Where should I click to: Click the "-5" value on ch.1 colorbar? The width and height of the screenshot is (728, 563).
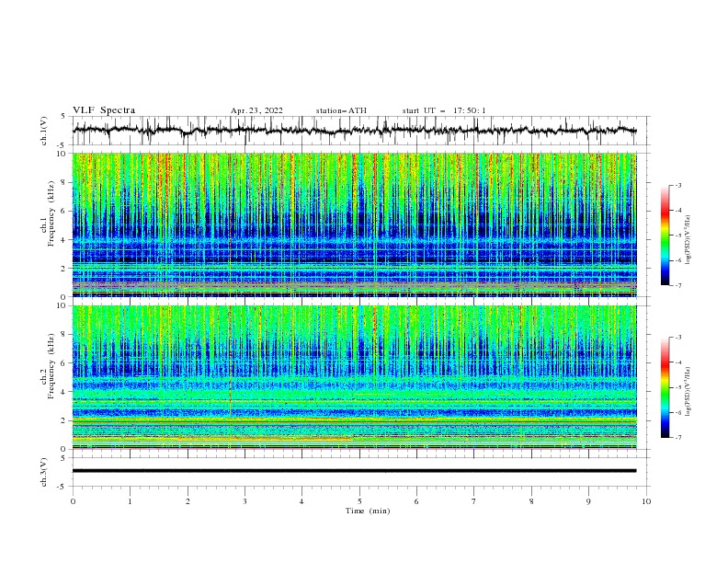coord(678,236)
